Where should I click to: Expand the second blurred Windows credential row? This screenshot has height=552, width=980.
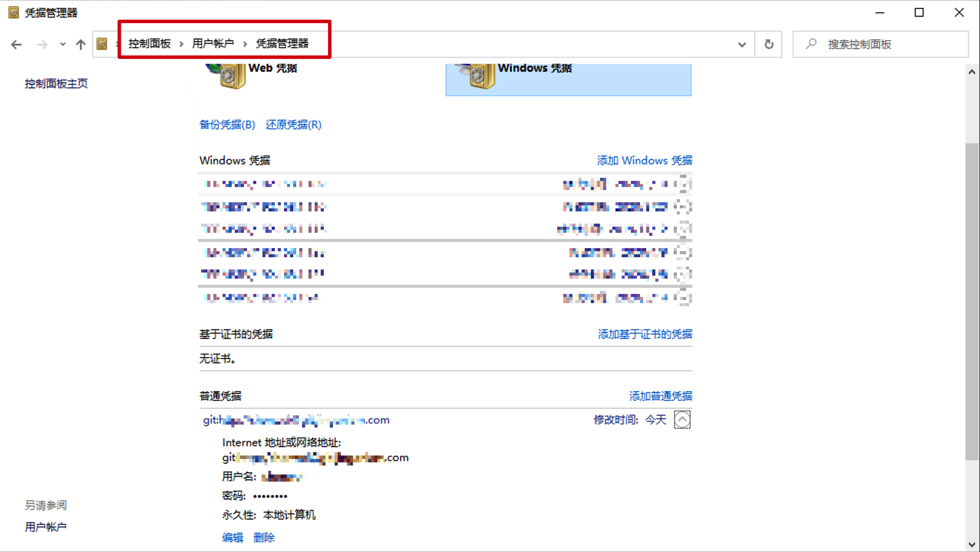(x=682, y=207)
